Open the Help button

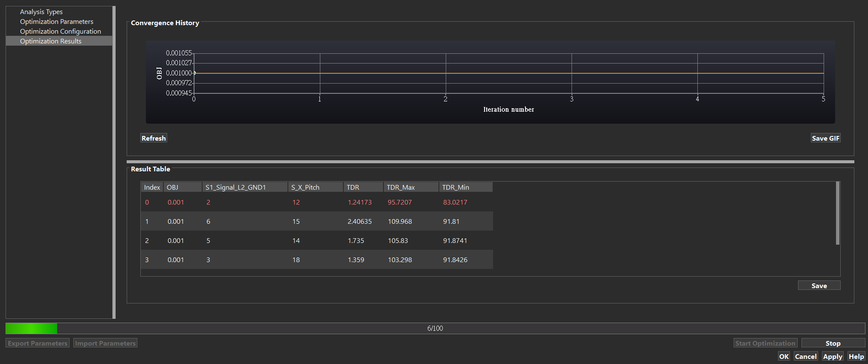coord(856,356)
